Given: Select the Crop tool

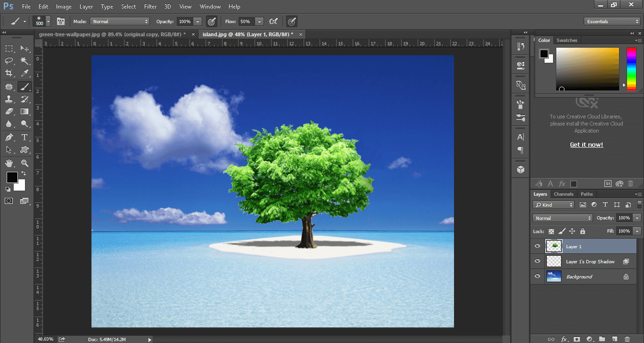Looking at the screenshot, I should [x=9, y=73].
